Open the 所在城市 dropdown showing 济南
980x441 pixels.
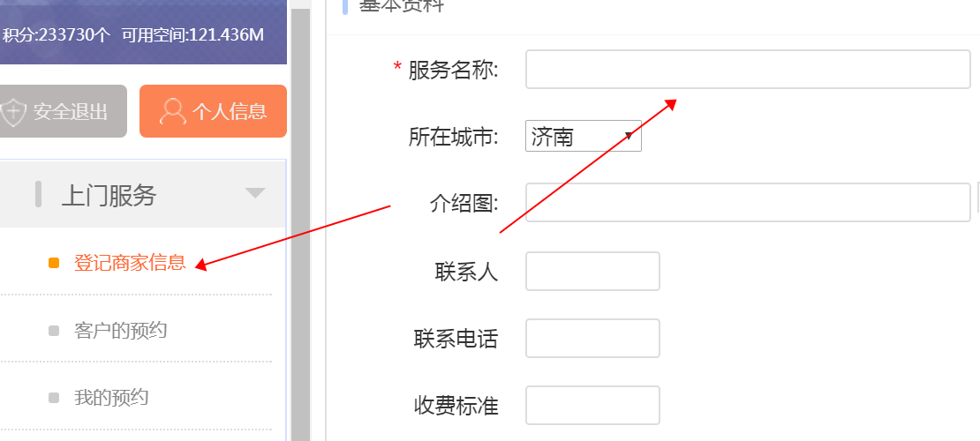pyautogui.click(x=583, y=136)
